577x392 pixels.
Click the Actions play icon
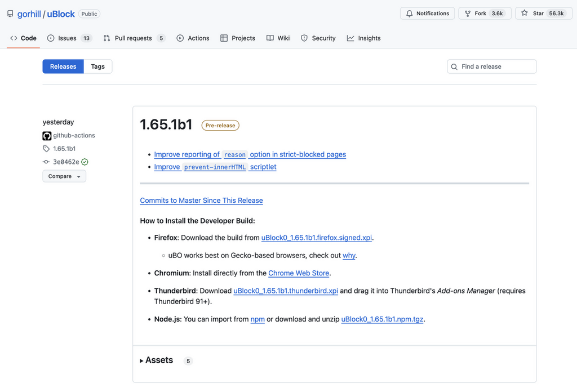(x=180, y=38)
